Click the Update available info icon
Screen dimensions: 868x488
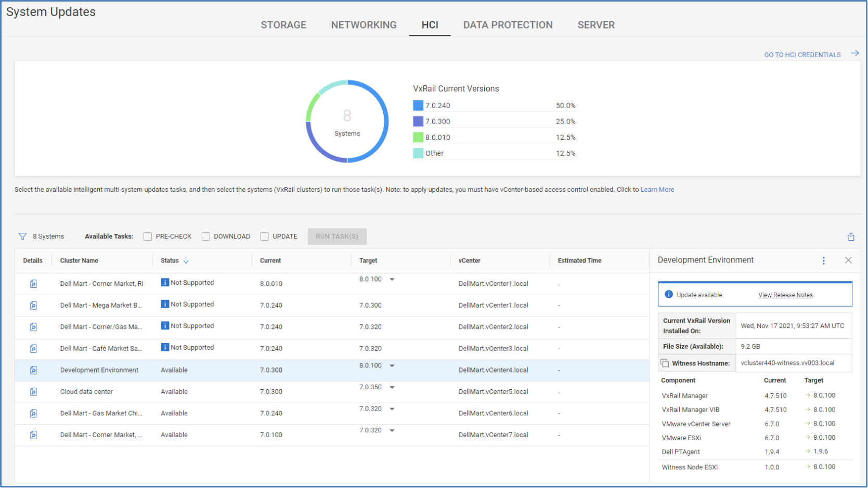tap(669, 295)
